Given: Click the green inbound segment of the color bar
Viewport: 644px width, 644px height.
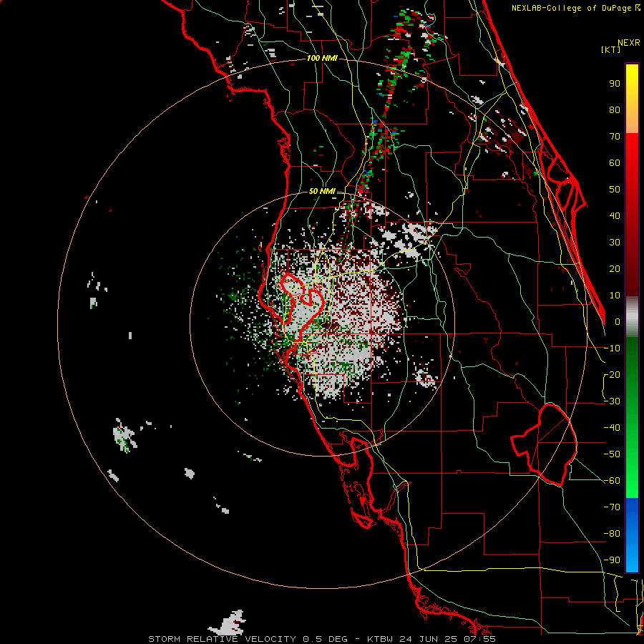Looking at the screenshot, I should click(x=632, y=417).
